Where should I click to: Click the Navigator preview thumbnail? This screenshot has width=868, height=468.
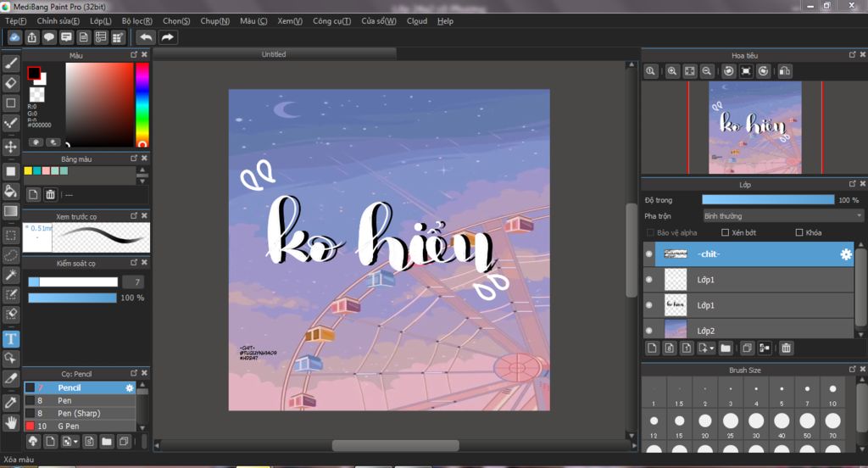coord(755,127)
